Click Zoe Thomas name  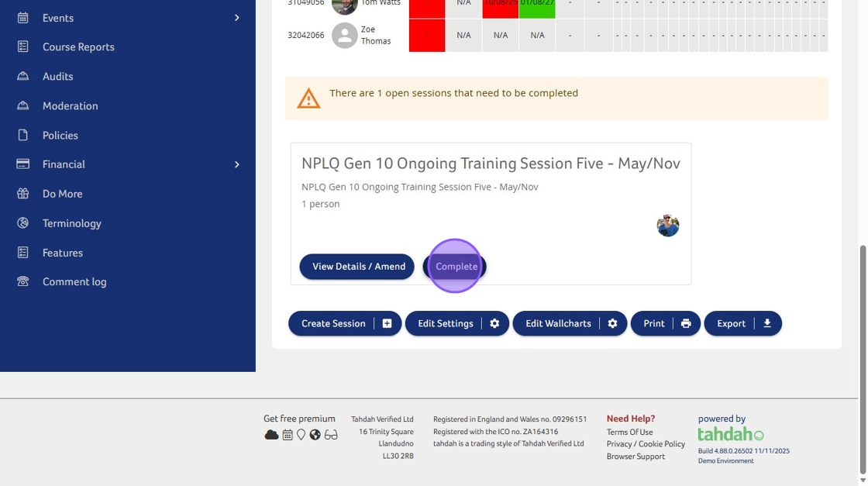coord(376,35)
